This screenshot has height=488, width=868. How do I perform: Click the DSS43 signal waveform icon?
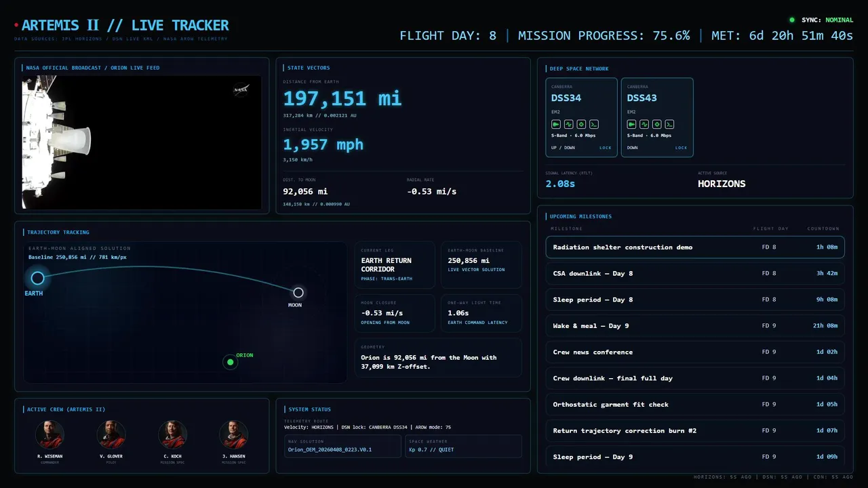coord(644,125)
